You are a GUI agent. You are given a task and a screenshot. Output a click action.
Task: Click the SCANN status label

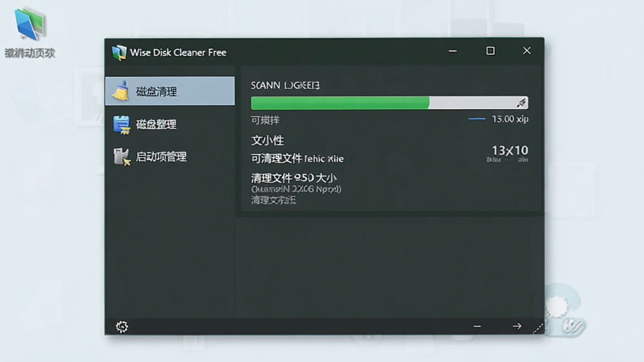click(x=286, y=85)
